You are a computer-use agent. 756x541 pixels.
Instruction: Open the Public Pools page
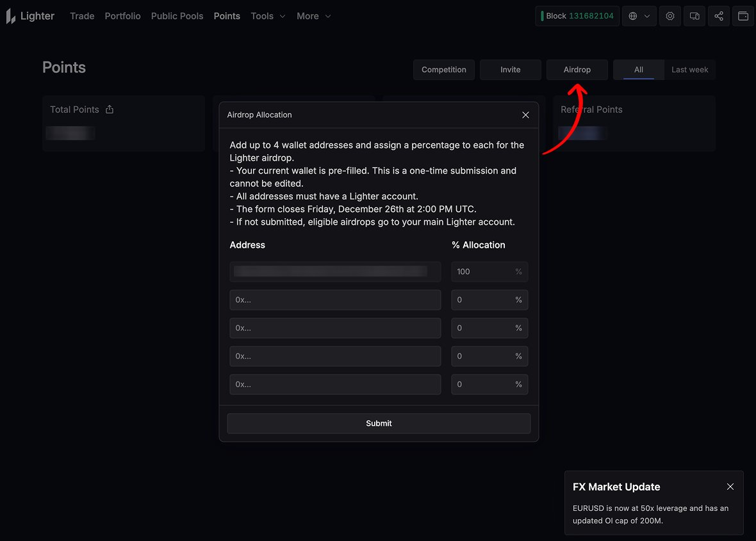click(x=177, y=15)
